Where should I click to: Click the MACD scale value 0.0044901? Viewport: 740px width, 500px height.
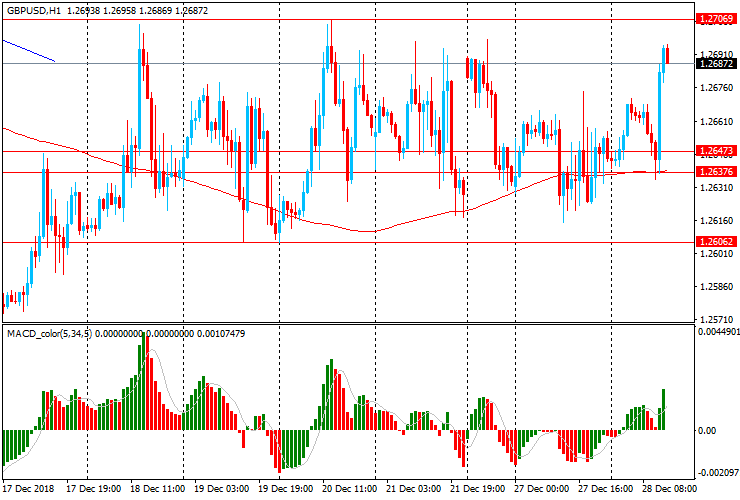pos(718,330)
